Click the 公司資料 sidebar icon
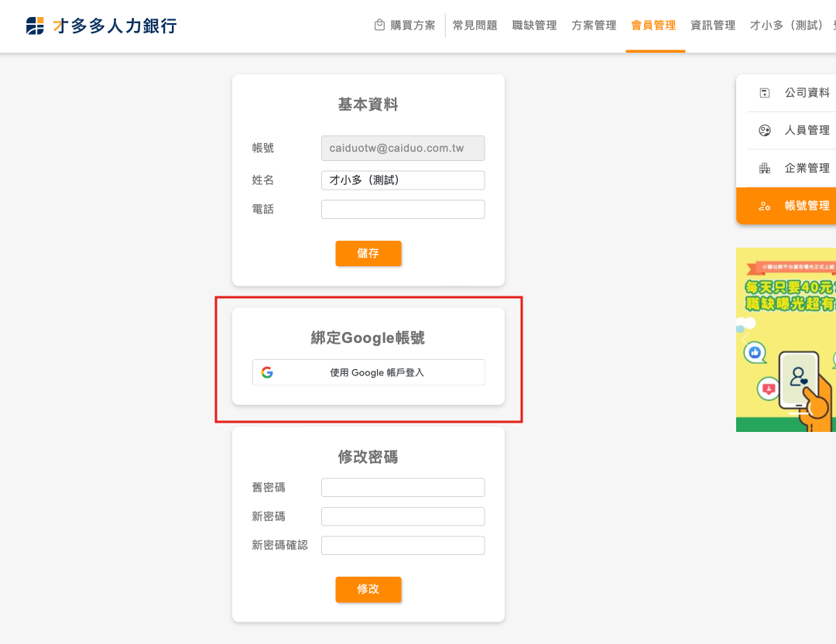The width and height of the screenshot is (836, 644). pyautogui.click(x=765, y=93)
